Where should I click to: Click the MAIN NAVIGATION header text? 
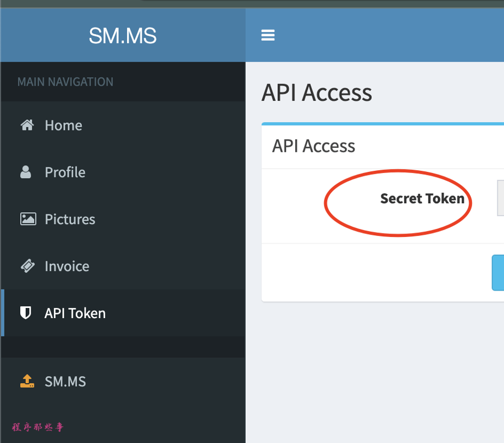click(x=65, y=82)
